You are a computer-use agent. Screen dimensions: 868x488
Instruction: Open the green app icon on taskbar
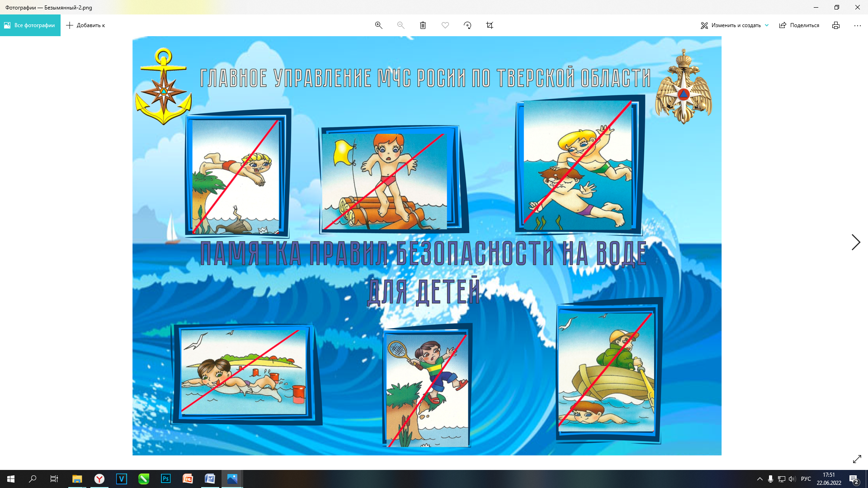[x=144, y=479]
